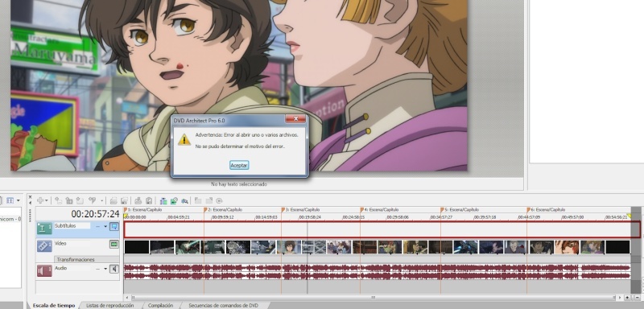Select marker 2: Escena/Capítulo
The image size is (644, 309).
[x=222, y=210]
